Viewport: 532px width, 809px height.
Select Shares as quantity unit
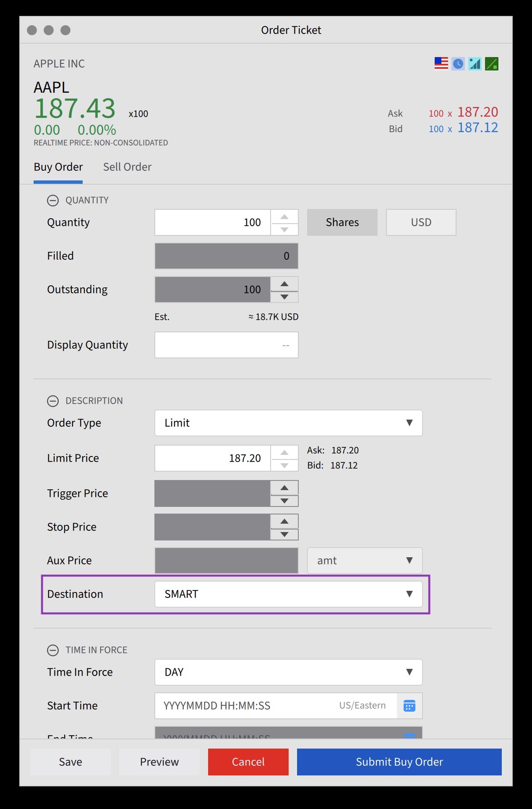[x=342, y=222]
